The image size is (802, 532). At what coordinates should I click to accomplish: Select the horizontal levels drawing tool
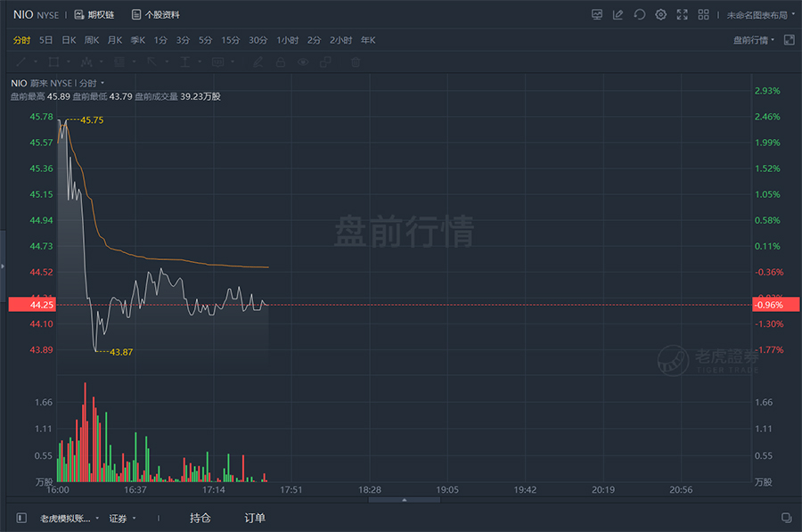point(119,61)
